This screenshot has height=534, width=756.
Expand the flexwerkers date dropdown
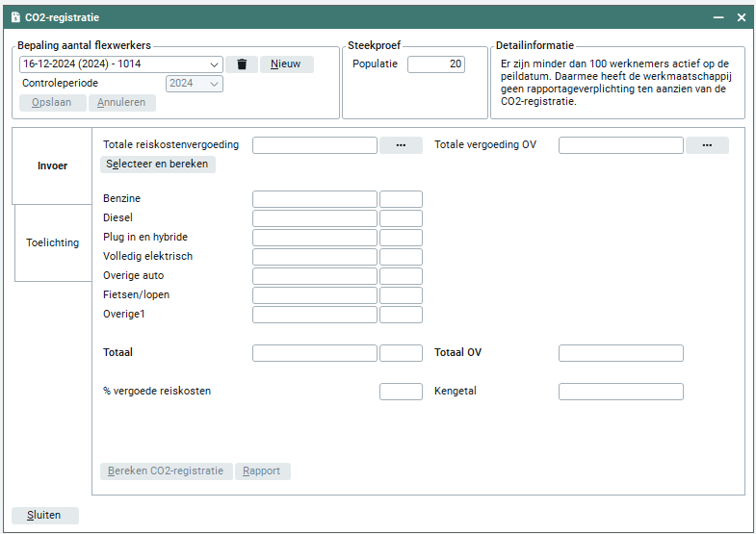(214, 64)
